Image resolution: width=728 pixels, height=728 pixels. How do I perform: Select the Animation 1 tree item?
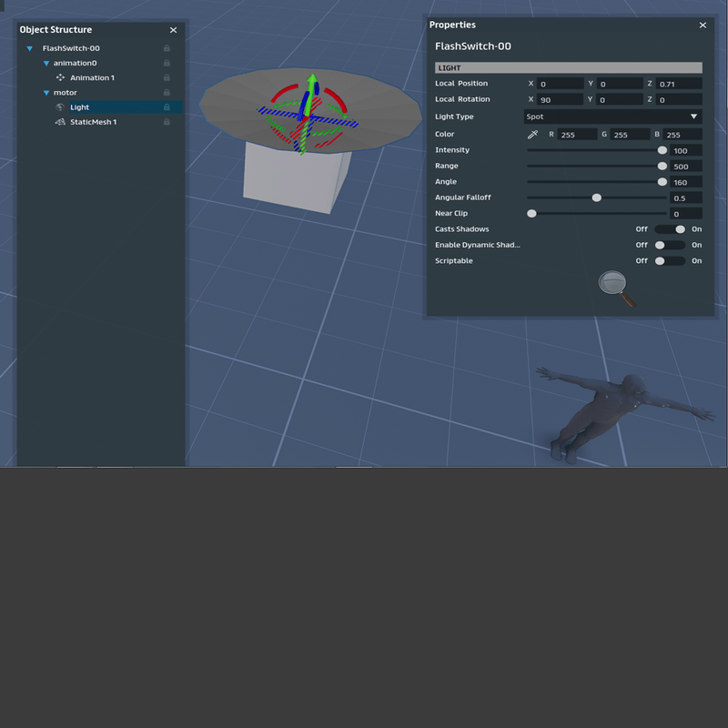pyautogui.click(x=92, y=78)
